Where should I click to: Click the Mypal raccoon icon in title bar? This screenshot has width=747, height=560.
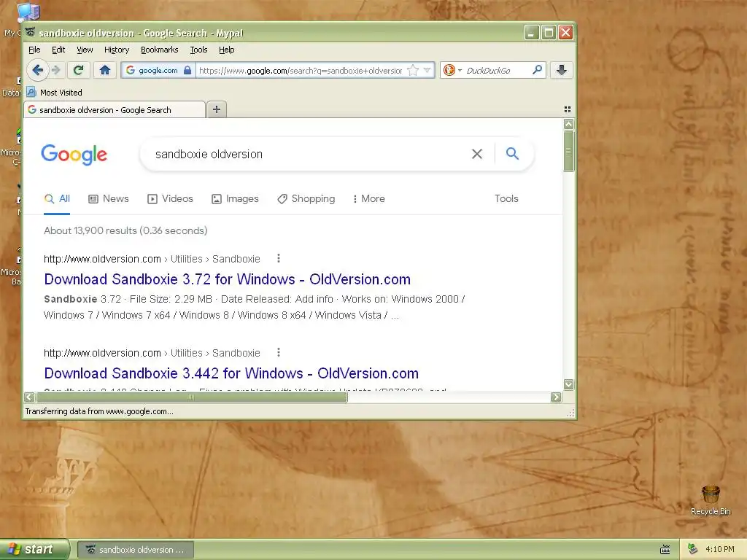pos(31,32)
